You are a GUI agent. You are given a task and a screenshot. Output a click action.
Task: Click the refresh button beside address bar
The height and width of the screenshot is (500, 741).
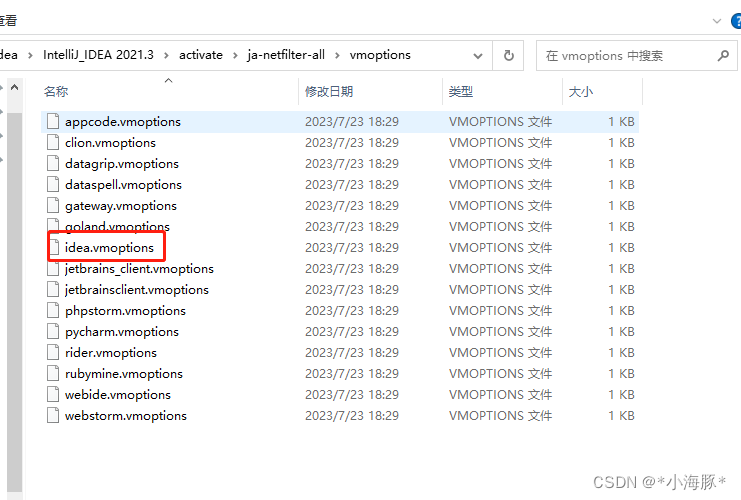point(508,55)
